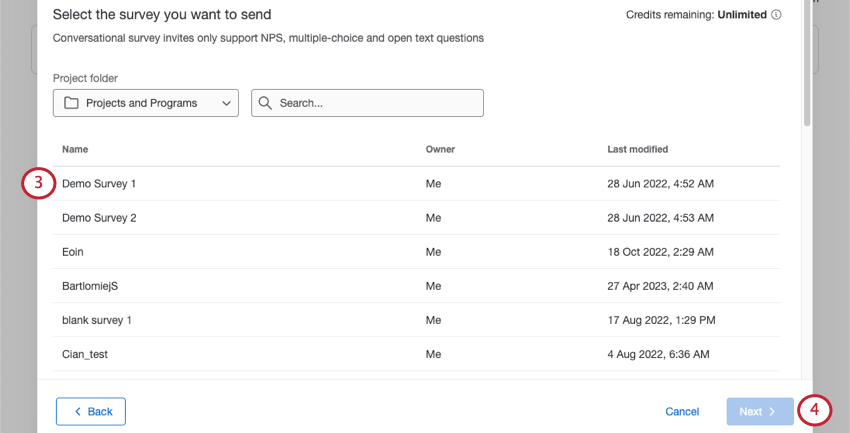Click the step 3 circle marker
This screenshot has height=433, width=850.
(37, 183)
